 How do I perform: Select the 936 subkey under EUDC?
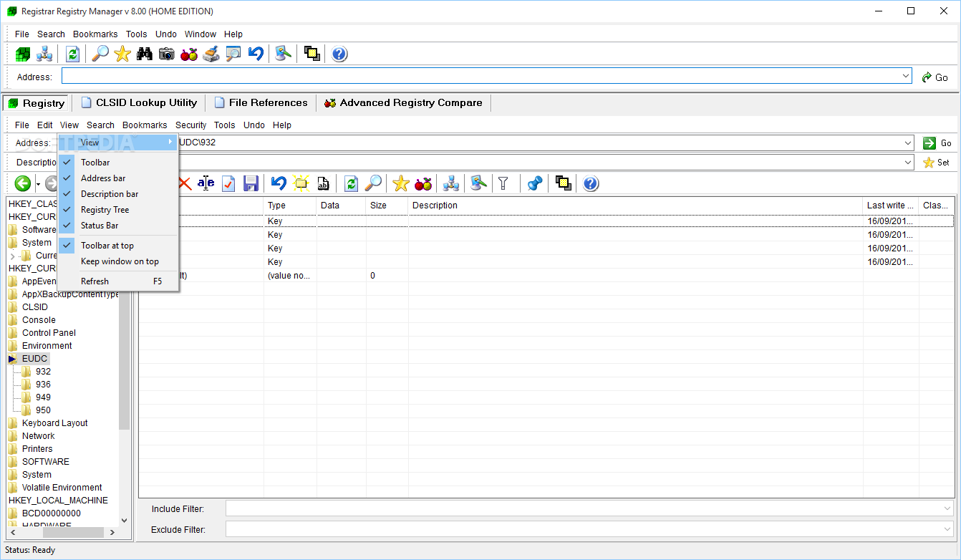(x=44, y=385)
